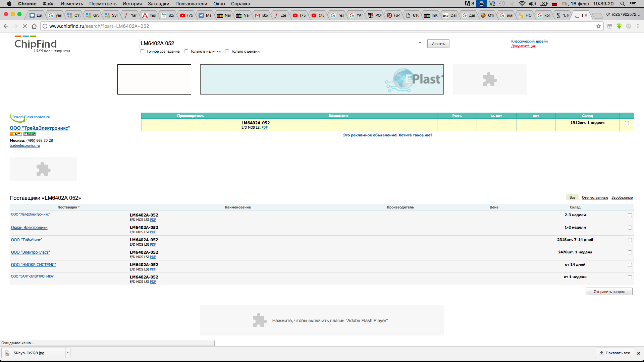Click the green download arrow extension icon
Screen dimensions: 644x362
coord(619,26)
